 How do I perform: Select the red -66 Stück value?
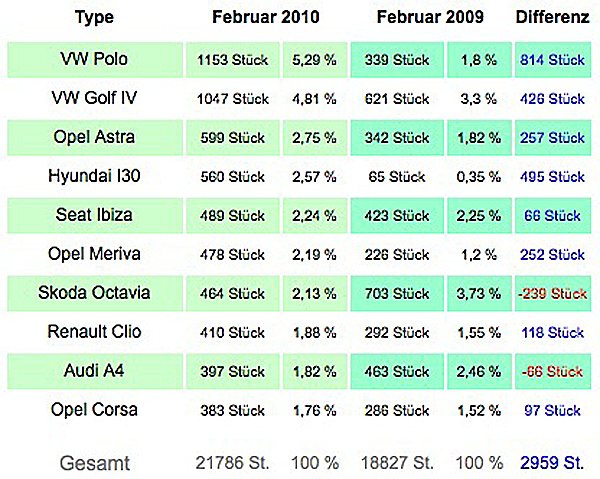pos(552,371)
